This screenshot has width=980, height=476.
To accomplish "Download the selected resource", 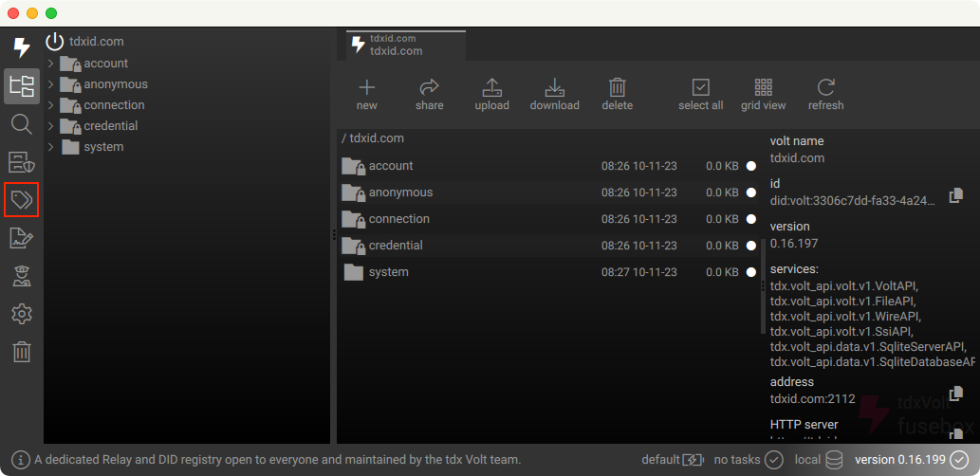I will pyautogui.click(x=554, y=95).
